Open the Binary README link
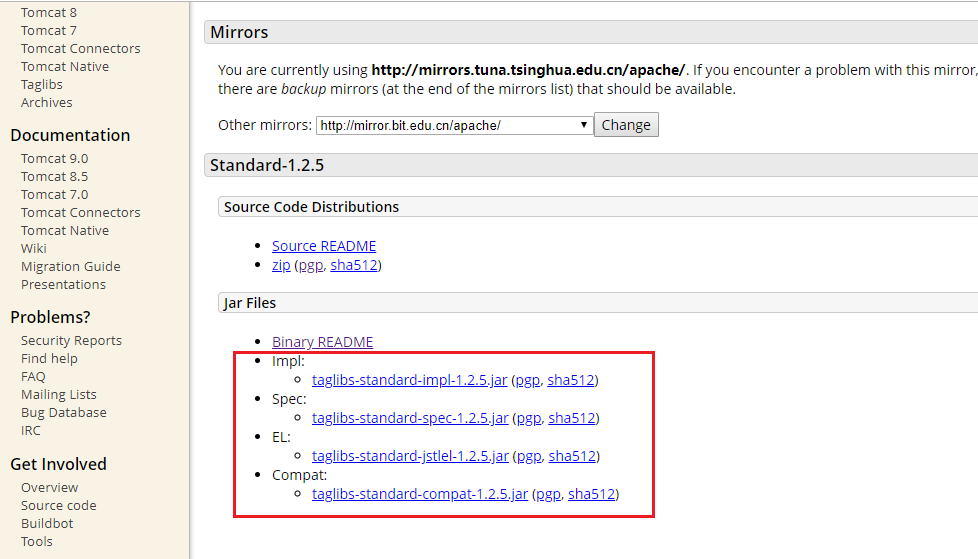Image resolution: width=978 pixels, height=559 pixels. click(322, 342)
